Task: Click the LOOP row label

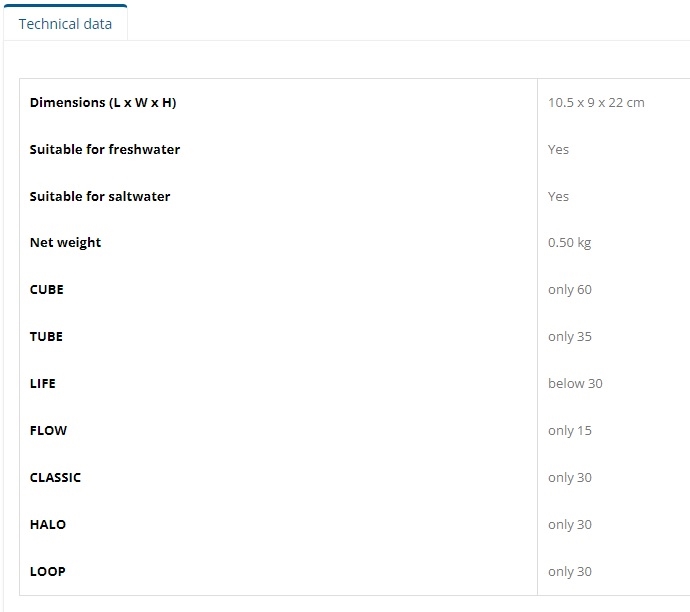Action: (48, 572)
